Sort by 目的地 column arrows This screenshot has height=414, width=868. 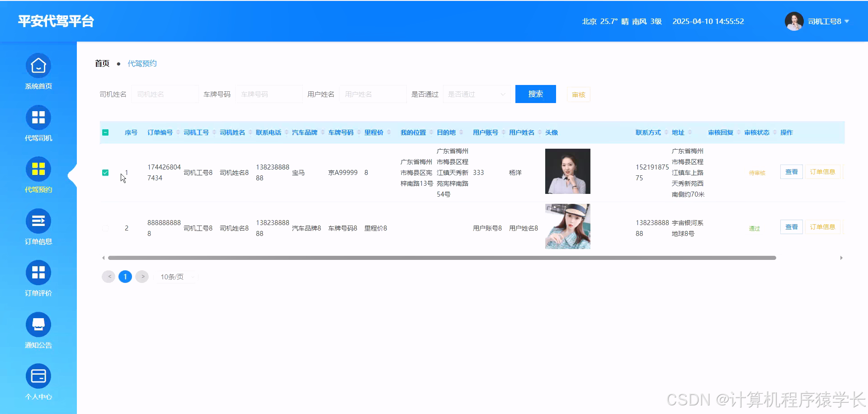click(461, 132)
